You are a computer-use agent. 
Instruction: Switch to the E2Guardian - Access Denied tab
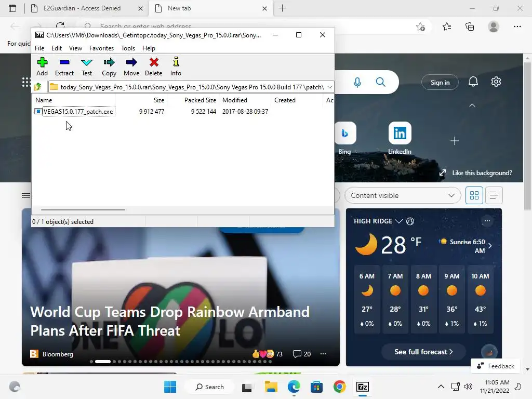[x=82, y=8]
